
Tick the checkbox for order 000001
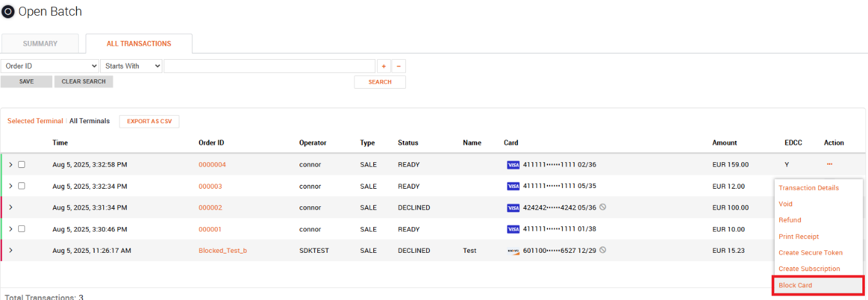click(x=21, y=229)
